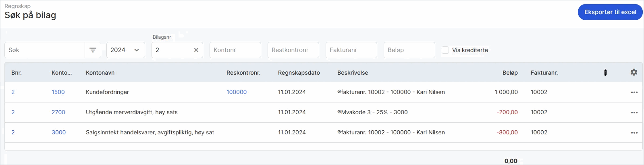The height and width of the screenshot is (165, 644).
Task: Open voucher 2 link in account 2700 row
Action: point(13,112)
